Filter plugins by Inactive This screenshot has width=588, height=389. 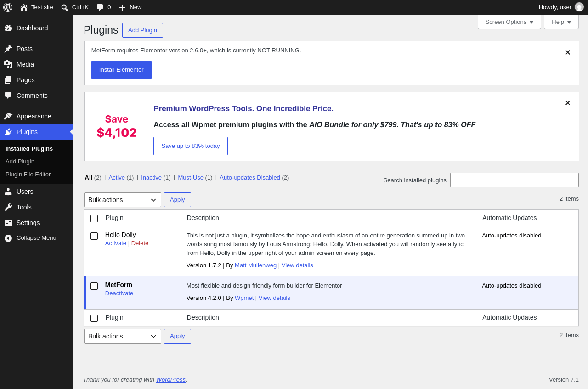[x=151, y=177]
